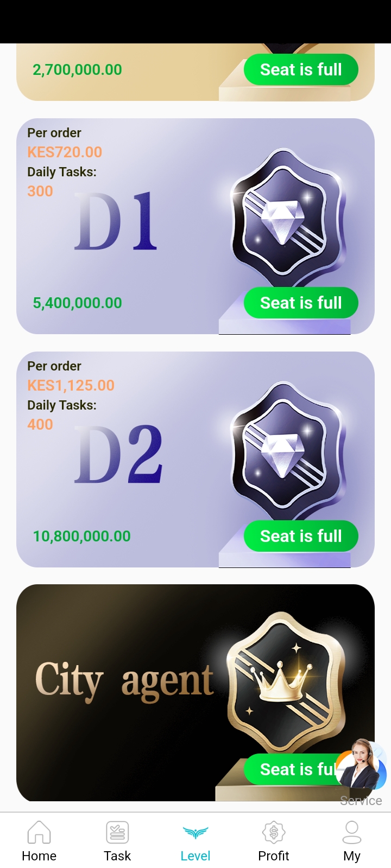Tap the 10,800,000.00 amount on D2

82,536
